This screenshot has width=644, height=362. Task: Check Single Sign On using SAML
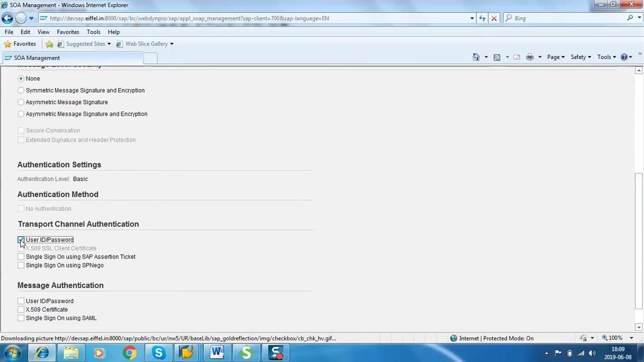click(x=21, y=318)
